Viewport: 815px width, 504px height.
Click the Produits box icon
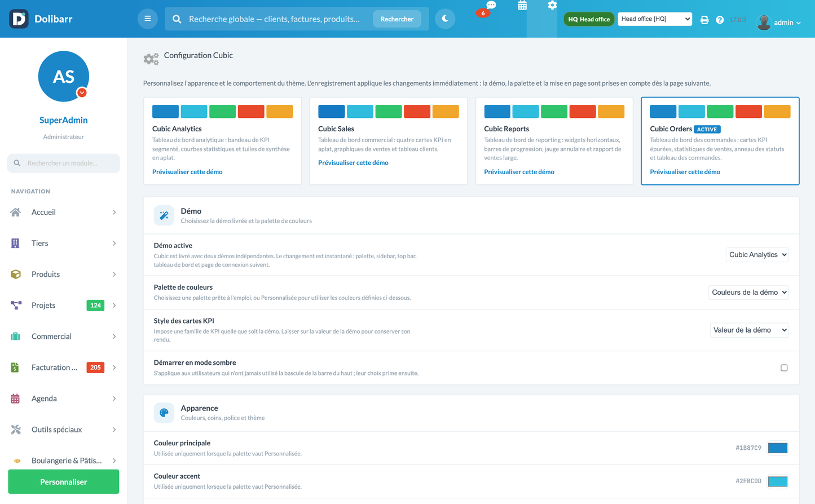click(x=16, y=274)
